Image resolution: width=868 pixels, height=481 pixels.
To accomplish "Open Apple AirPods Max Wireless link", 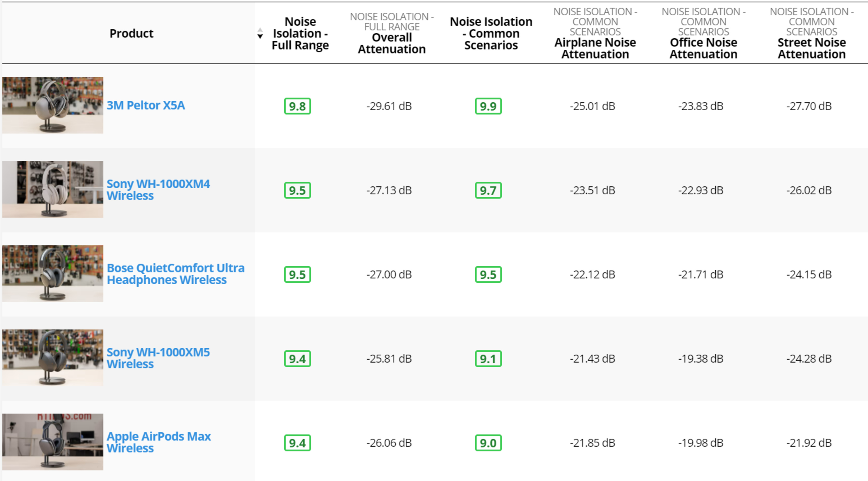I will pyautogui.click(x=158, y=442).
